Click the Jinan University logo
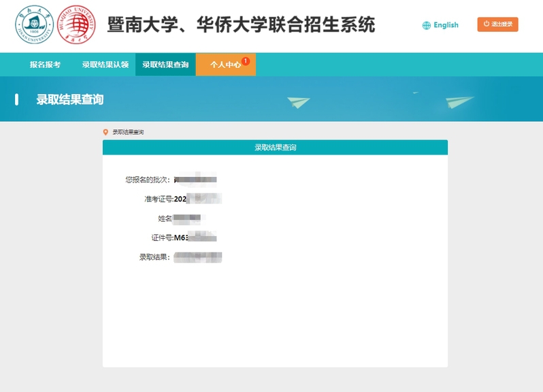The image size is (543, 392). pyautogui.click(x=34, y=24)
